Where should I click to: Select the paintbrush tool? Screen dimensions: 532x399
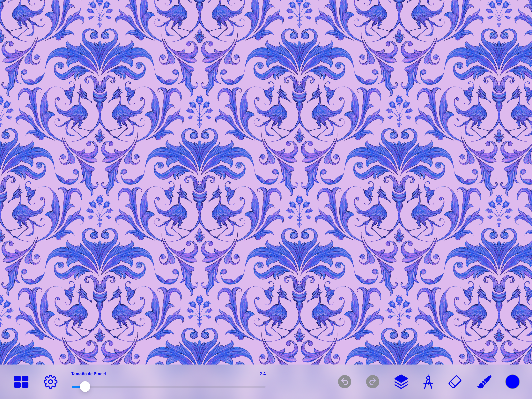tap(484, 382)
